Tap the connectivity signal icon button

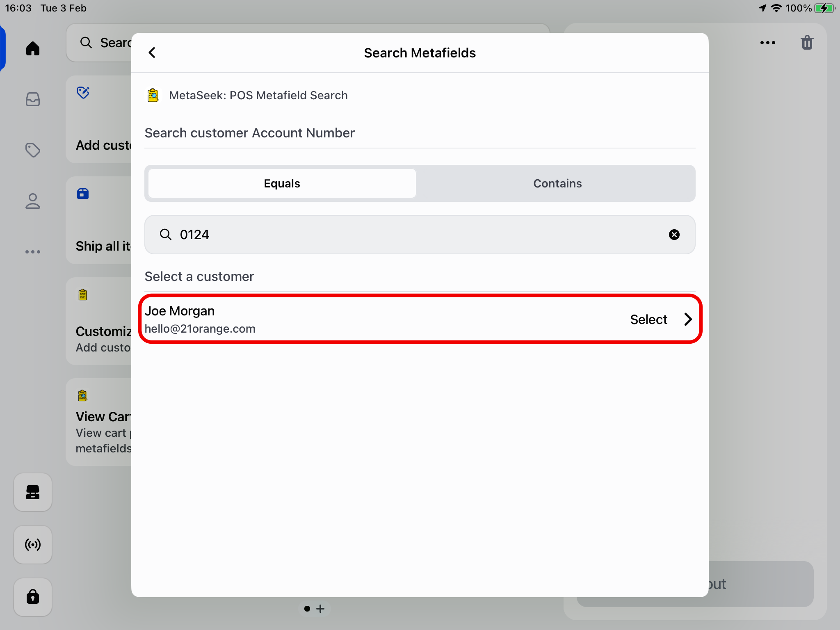pos(33,545)
